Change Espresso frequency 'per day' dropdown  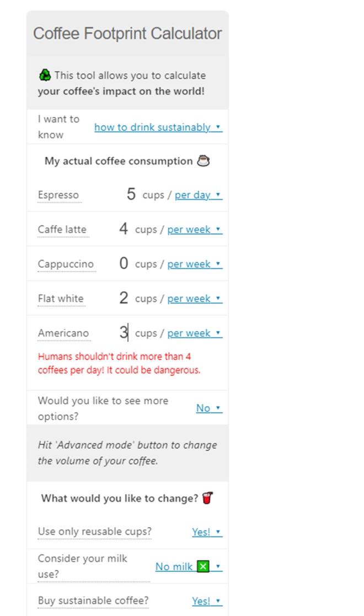pyautogui.click(x=198, y=195)
